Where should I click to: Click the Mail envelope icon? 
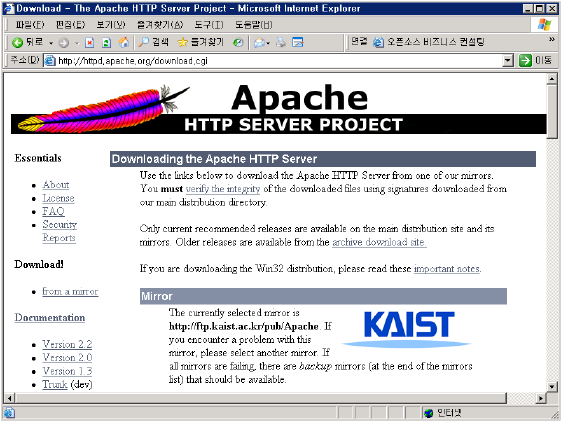[259, 43]
